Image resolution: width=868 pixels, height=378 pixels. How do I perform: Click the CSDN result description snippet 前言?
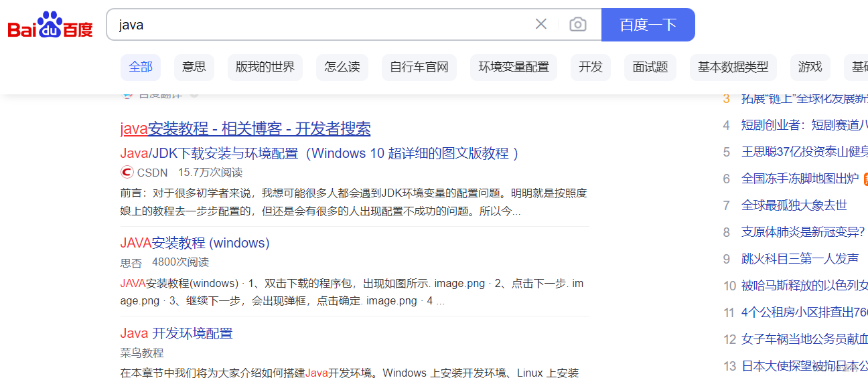pyautogui.click(x=354, y=202)
